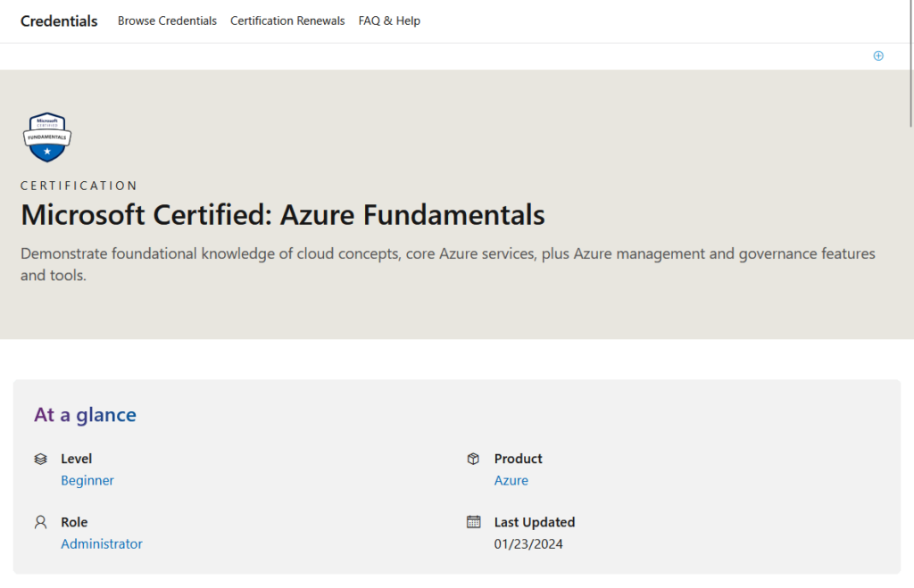914x588 pixels.
Task: Click the Level label
Action: pyautogui.click(x=77, y=460)
